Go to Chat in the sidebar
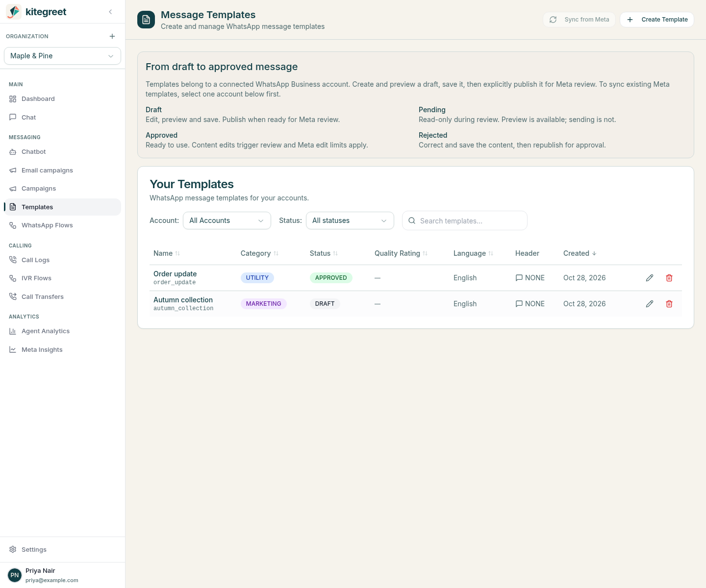Screen dimensions: 706x588 coord(62,118)
